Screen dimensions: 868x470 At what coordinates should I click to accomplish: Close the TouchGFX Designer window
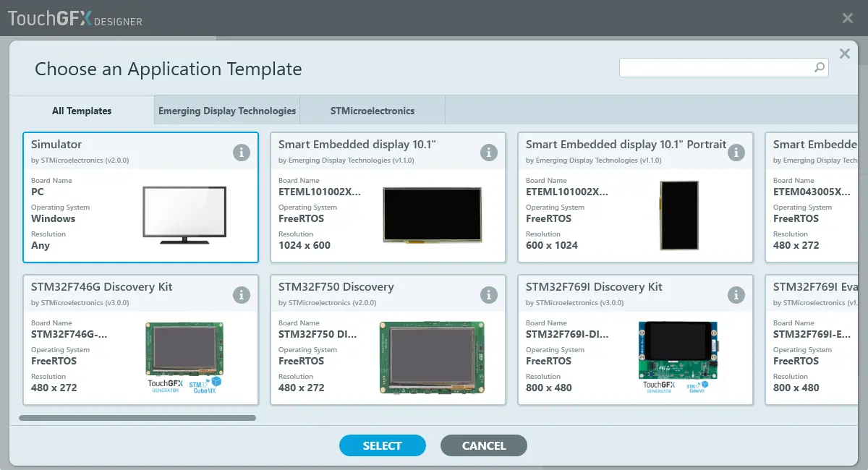coord(848,18)
